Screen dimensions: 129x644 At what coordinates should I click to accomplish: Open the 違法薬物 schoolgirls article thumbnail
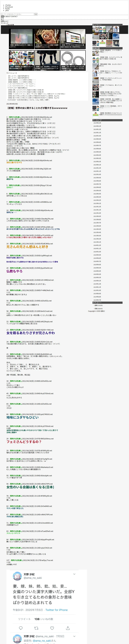pyautogui.click(x=47, y=61)
